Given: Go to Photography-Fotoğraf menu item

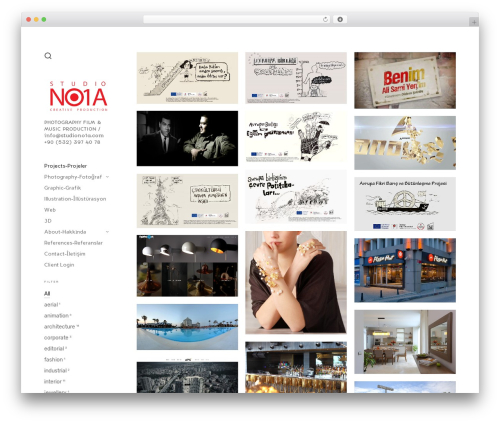Looking at the screenshot, I should click(73, 177).
